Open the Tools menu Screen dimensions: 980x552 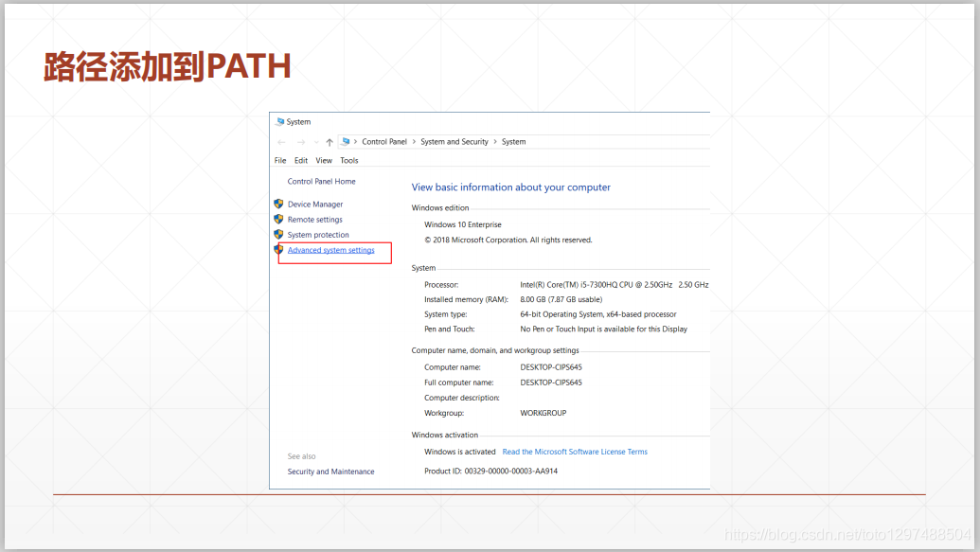348,161
